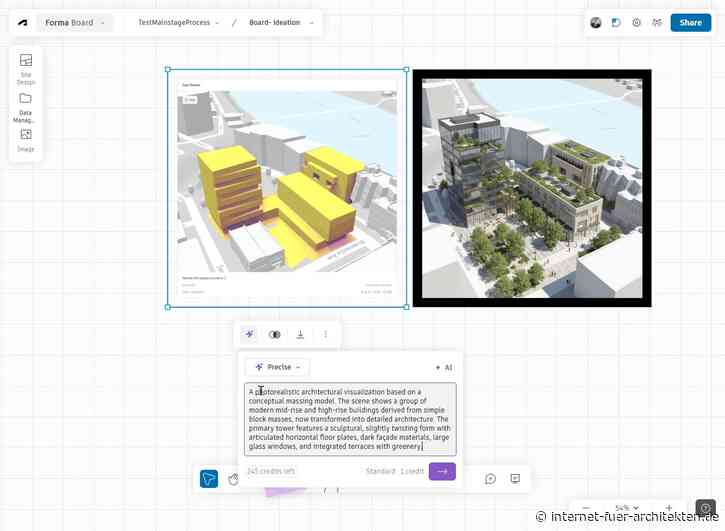Select the rendered buildings image
Viewport: 725px width, 531px height.
[532, 188]
